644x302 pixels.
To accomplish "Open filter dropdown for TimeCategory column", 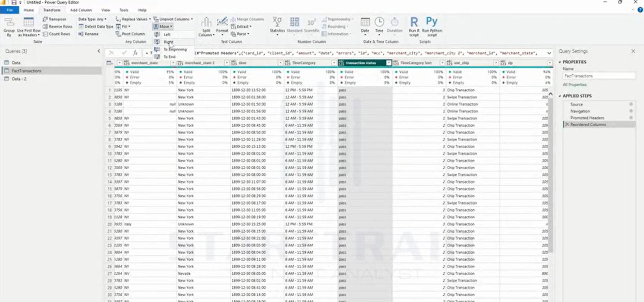I will tap(334, 63).
